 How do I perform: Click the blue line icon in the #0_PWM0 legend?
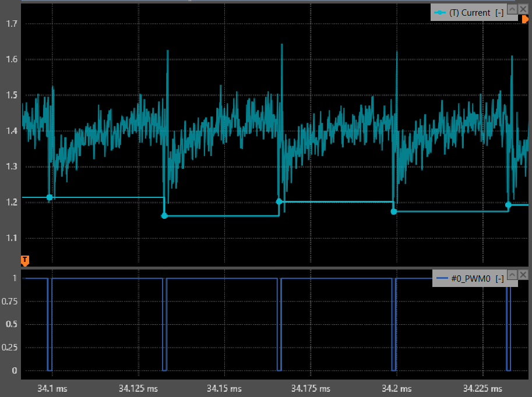point(442,279)
